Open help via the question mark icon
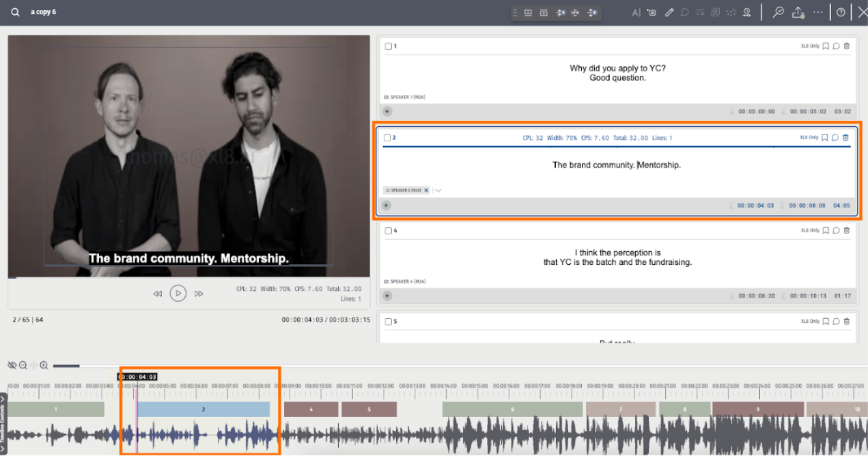The height and width of the screenshot is (456, 868). point(841,12)
